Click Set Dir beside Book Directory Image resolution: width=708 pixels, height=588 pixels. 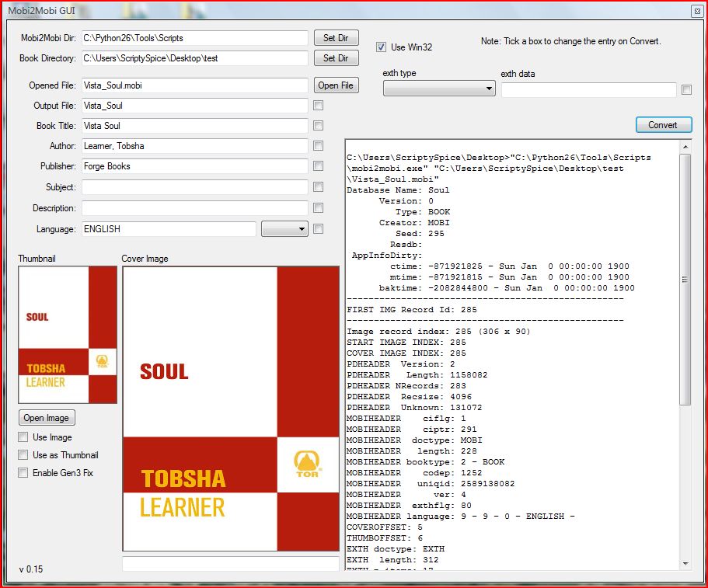tap(336, 58)
